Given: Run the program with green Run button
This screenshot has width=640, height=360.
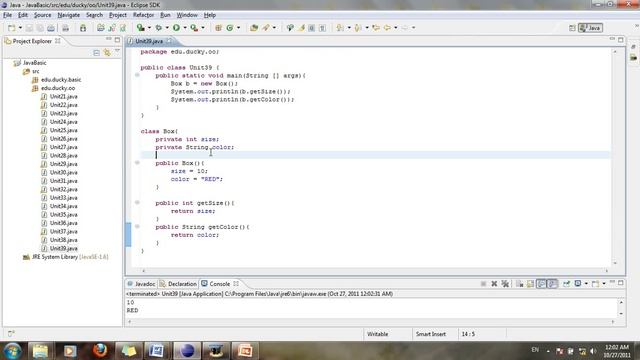Looking at the screenshot, I should pyautogui.click(x=176, y=28).
